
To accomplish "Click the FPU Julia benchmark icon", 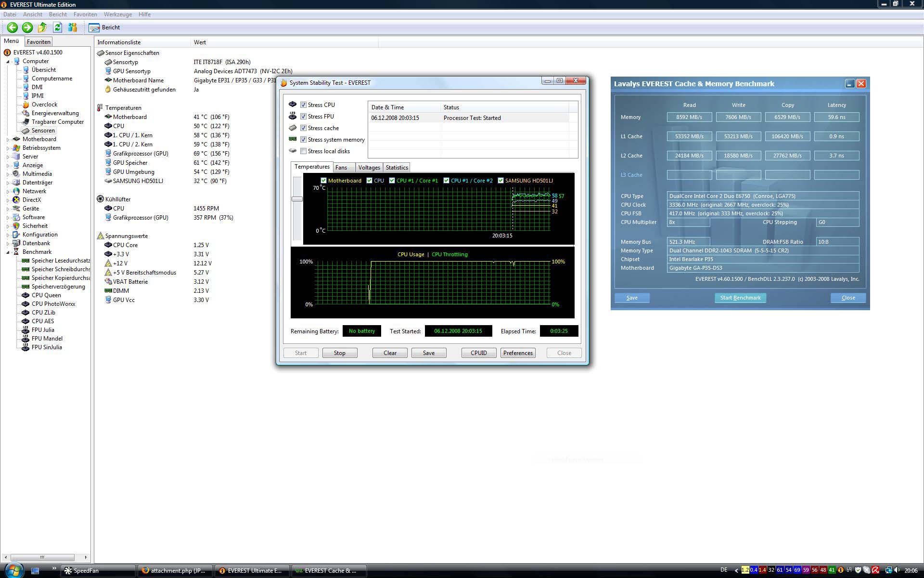I will coord(26,330).
